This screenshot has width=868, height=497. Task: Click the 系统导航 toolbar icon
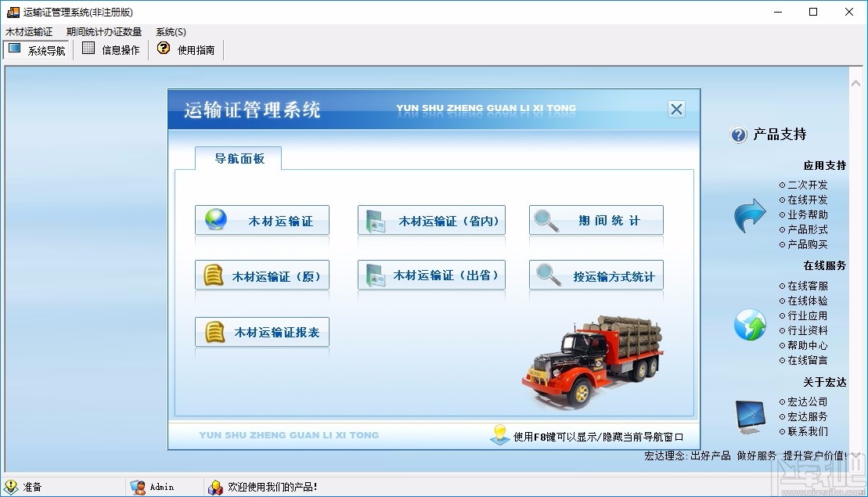tap(36, 49)
